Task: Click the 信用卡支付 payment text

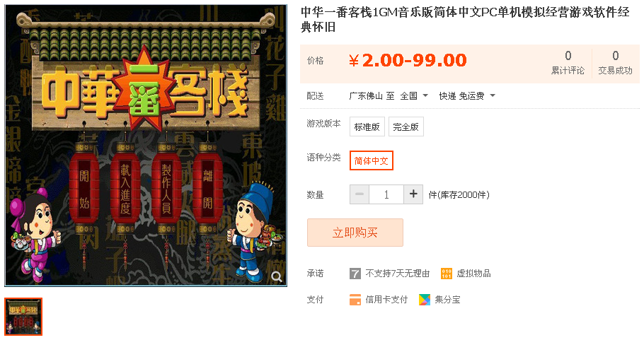Action: pyautogui.click(x=386, y=300)
